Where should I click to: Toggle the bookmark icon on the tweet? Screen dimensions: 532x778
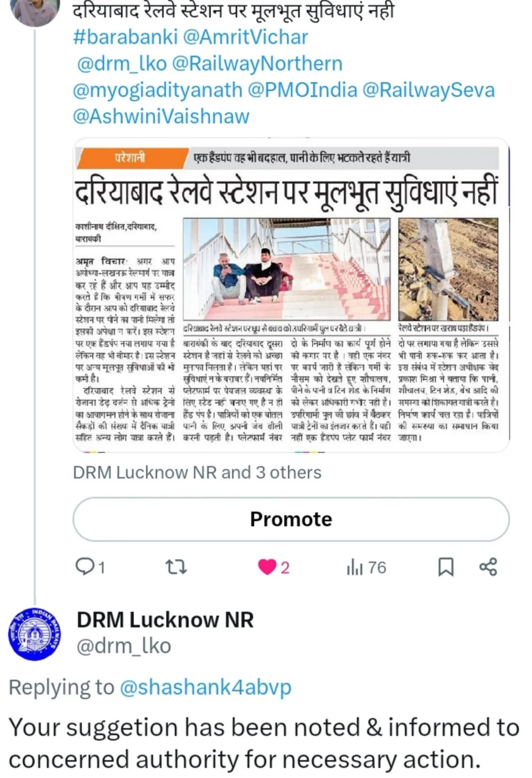pyautogui.click(x=446, y=567)
